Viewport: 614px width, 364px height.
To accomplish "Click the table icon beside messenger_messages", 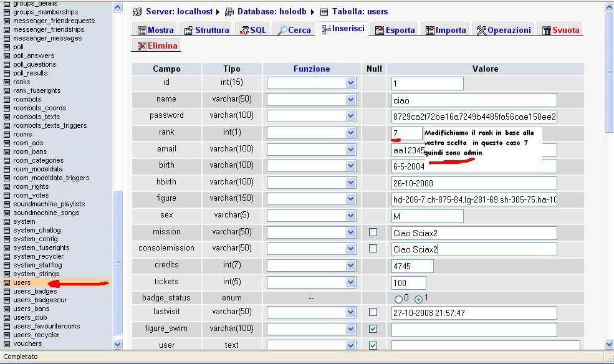I will point(7,39).
